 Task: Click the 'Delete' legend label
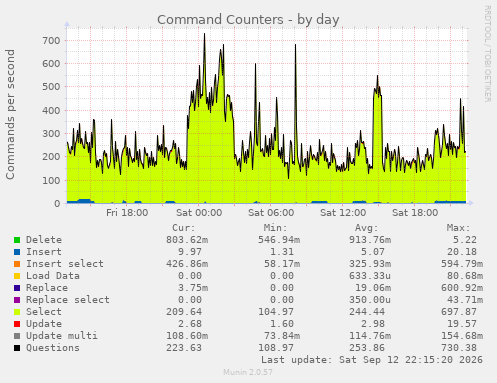click(x=44, y=240)
